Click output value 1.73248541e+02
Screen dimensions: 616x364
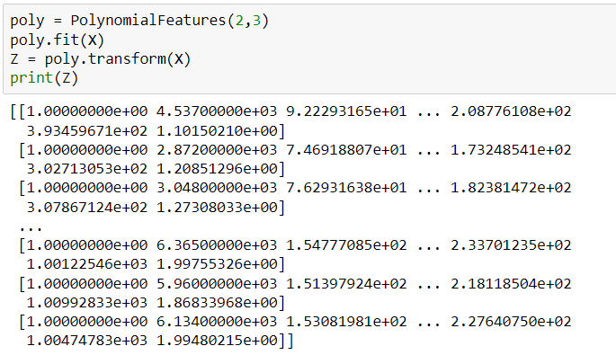point(511,150)
